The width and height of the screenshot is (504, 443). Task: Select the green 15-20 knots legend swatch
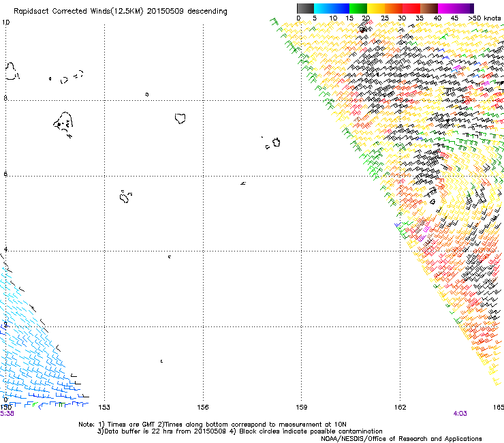point(358,8)
